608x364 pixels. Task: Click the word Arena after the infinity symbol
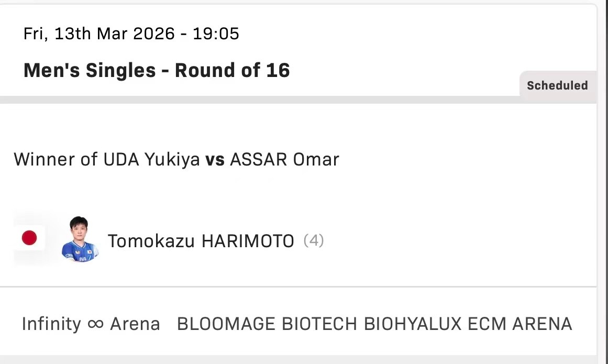[135, 324]
